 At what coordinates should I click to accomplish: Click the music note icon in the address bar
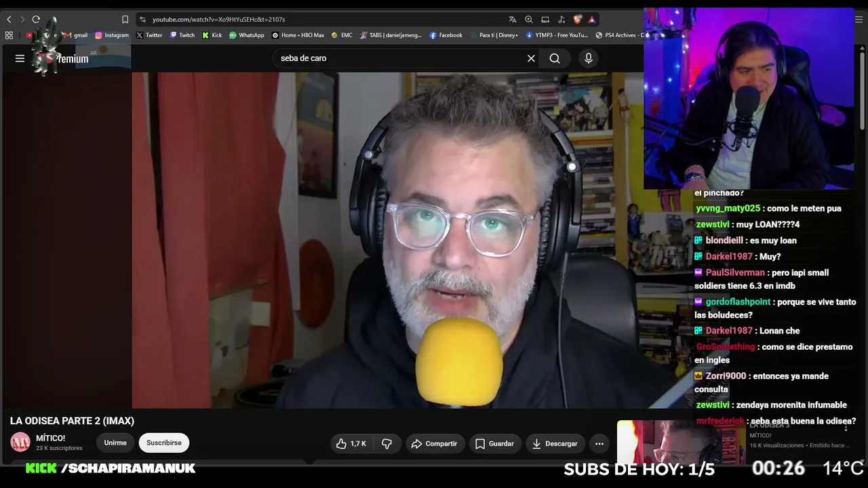[561, 20]
